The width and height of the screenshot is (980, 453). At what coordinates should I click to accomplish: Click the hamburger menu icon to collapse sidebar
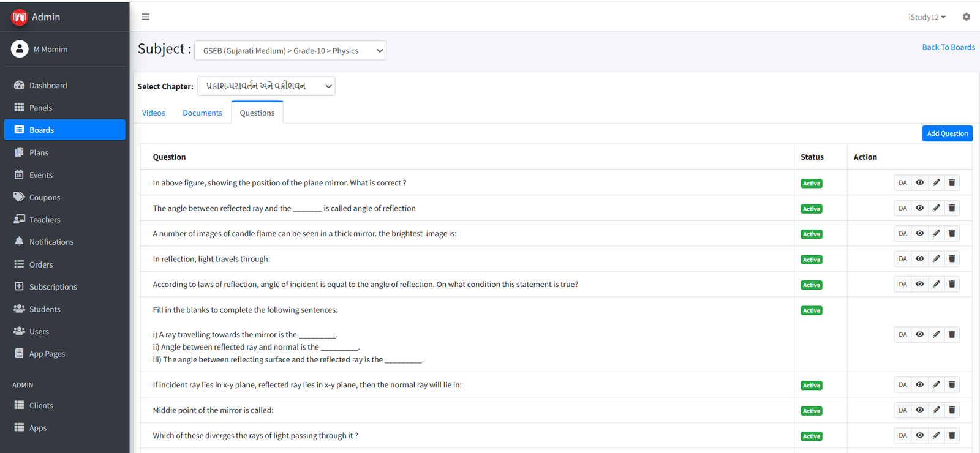pyautogui.click(x=146, y=17)
